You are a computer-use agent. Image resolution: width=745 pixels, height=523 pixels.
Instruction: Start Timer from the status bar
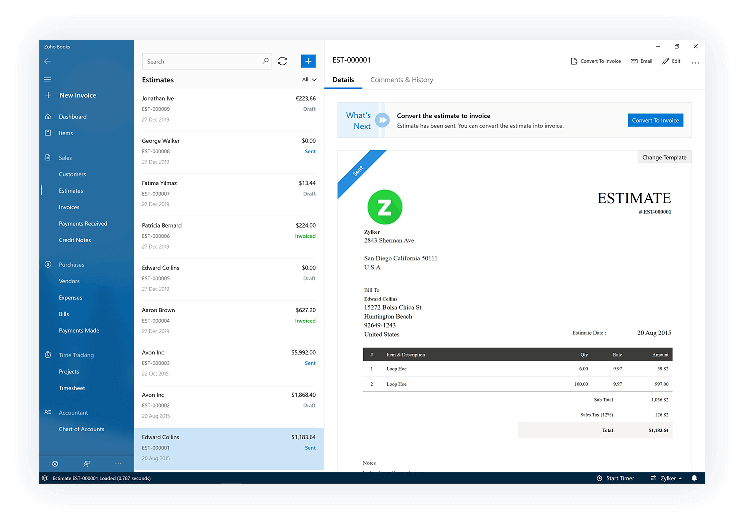coord(617,478)
